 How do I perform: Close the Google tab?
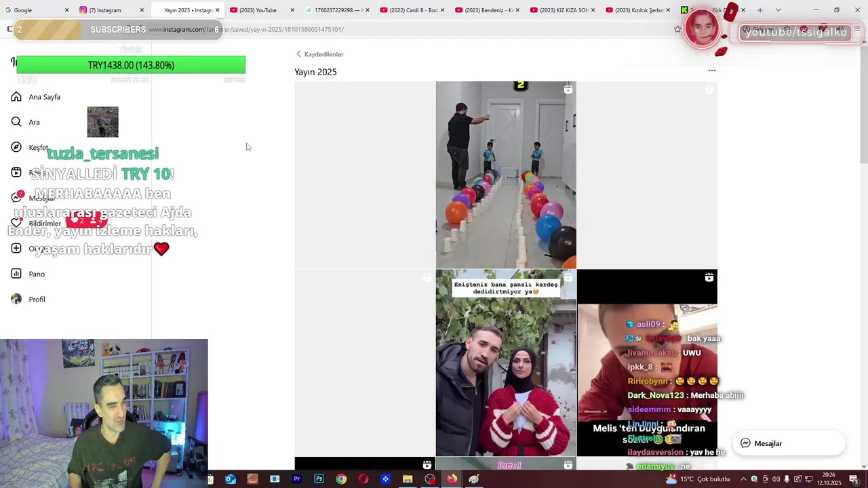coord(66,10)
